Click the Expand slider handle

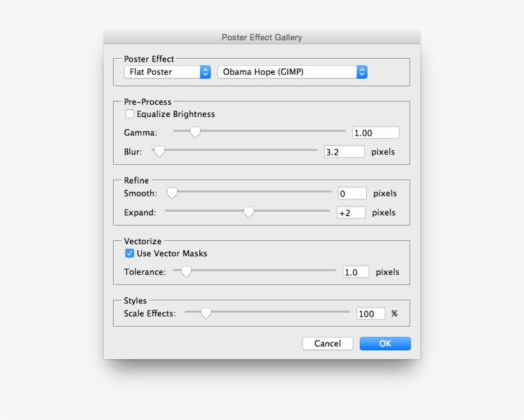(249, 212)
